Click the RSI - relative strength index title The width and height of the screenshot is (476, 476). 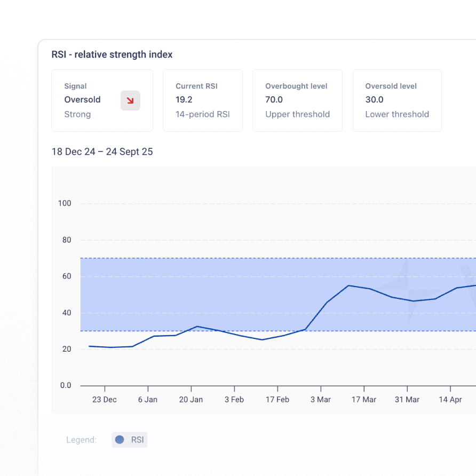[x=112, y=54]
